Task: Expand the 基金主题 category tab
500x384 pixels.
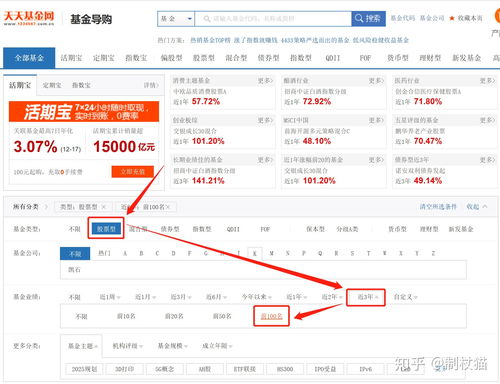Action: pyautogui.click(x=81, y=346)
